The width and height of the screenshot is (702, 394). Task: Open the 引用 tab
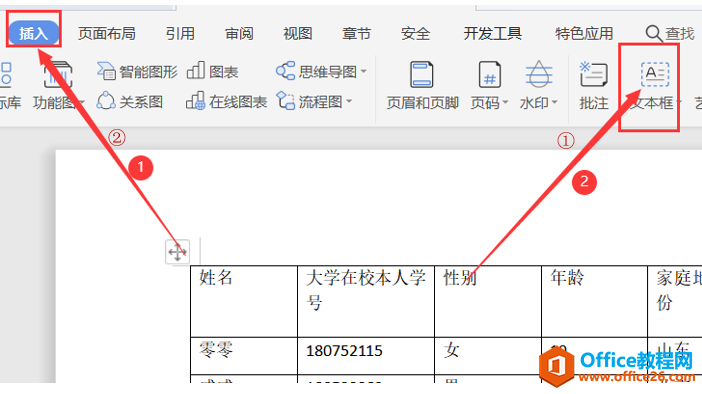point(180,33)
